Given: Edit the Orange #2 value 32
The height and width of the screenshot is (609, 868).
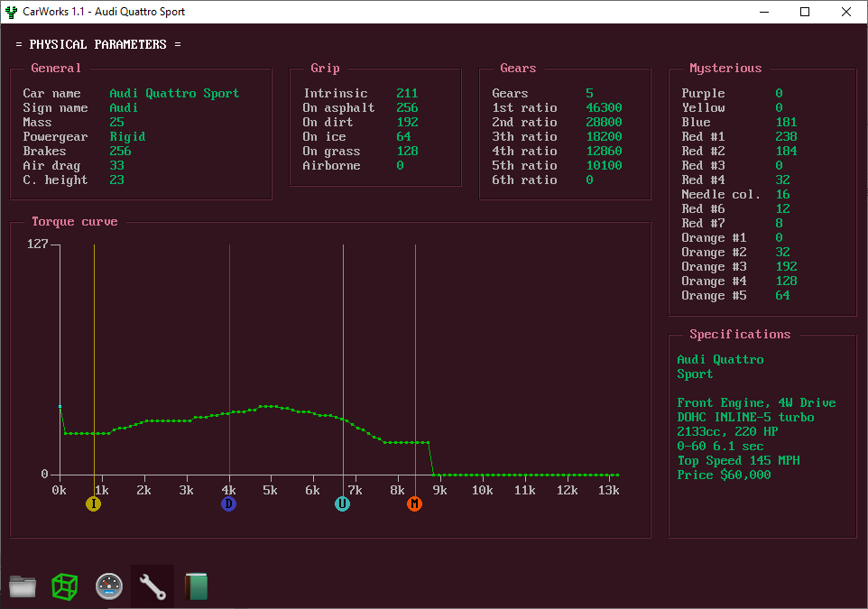Looking at the screenshot, I should pos(783,252).
